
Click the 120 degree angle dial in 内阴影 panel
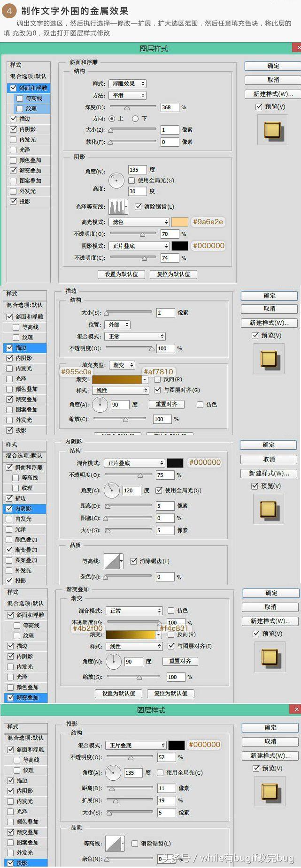[x=111, y=490]
